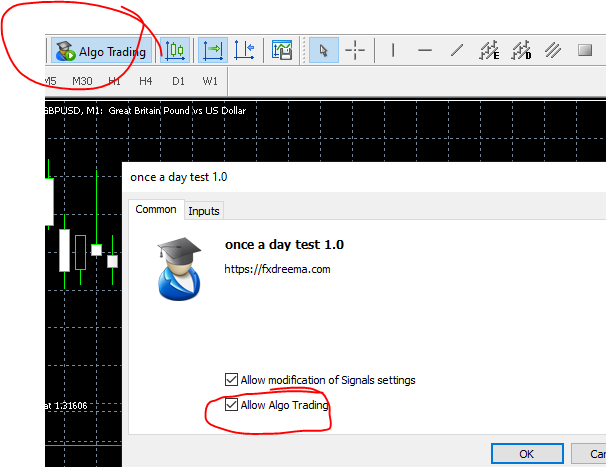Switch timeframe to M30

point(82,81)
